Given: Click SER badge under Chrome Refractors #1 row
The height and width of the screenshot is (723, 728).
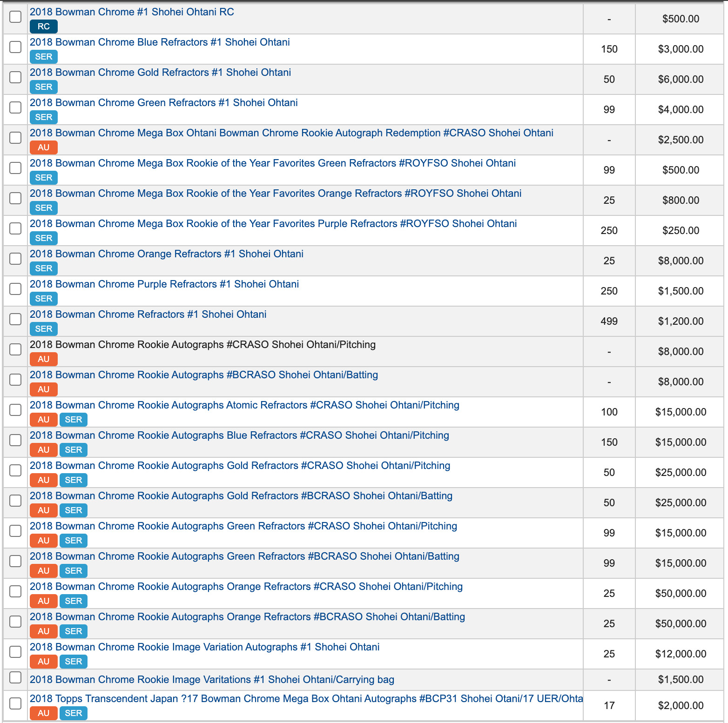Looking at the screenshot, I should 44,329.
